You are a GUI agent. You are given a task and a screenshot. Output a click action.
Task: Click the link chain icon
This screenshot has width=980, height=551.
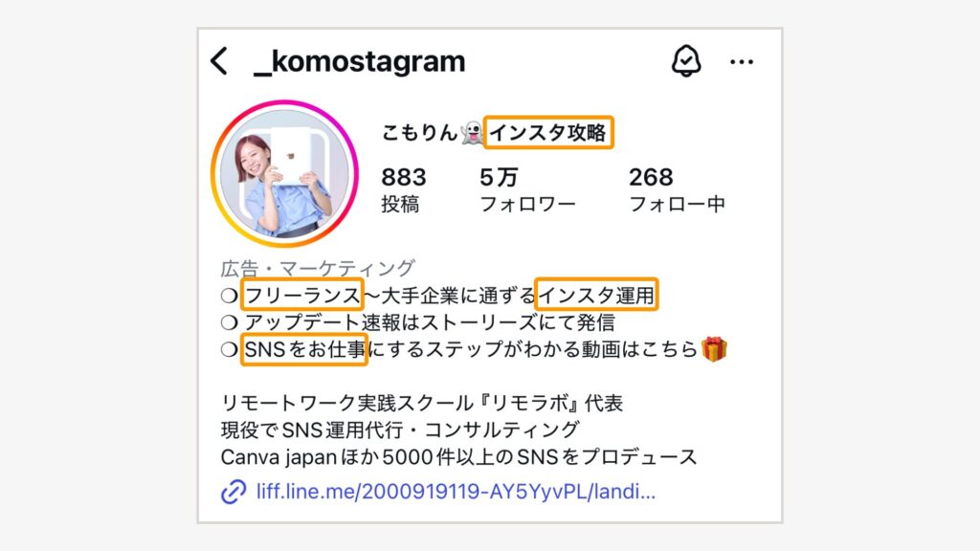pos(234,492)
